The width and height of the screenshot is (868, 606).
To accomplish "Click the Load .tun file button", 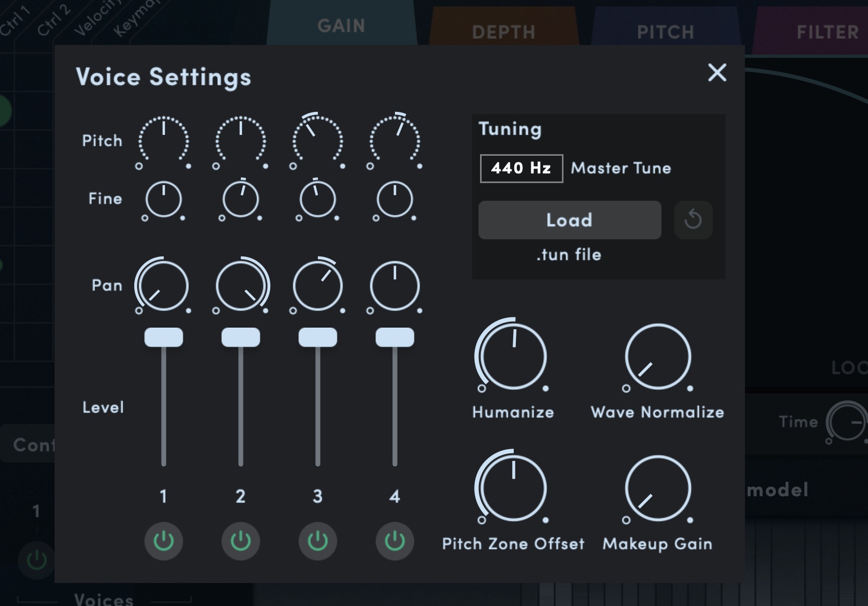I will click(x=569, y=220).
